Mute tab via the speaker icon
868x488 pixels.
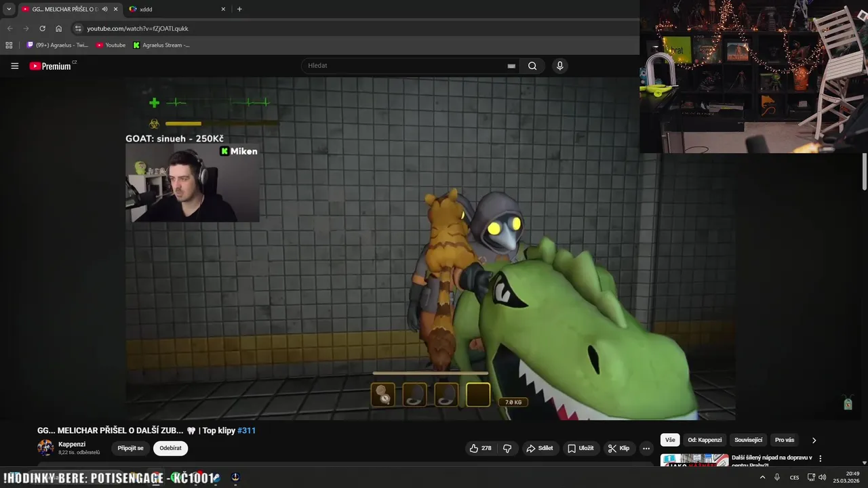click(104, 9)
